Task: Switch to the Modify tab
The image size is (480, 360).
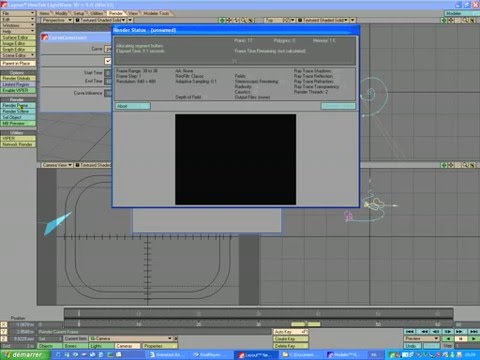Action: pyautogui.click(x=61, y=13)
